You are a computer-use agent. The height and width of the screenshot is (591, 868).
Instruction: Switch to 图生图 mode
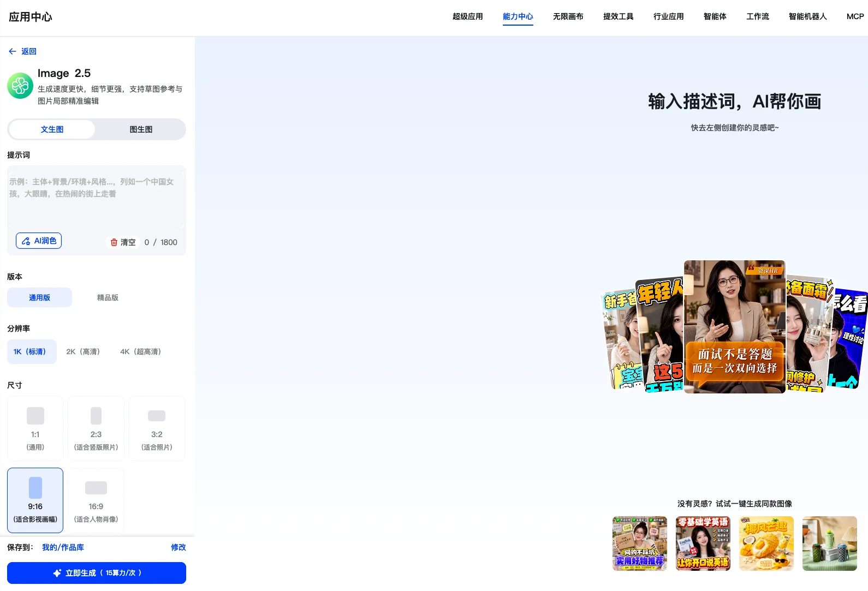coord(141,129)
